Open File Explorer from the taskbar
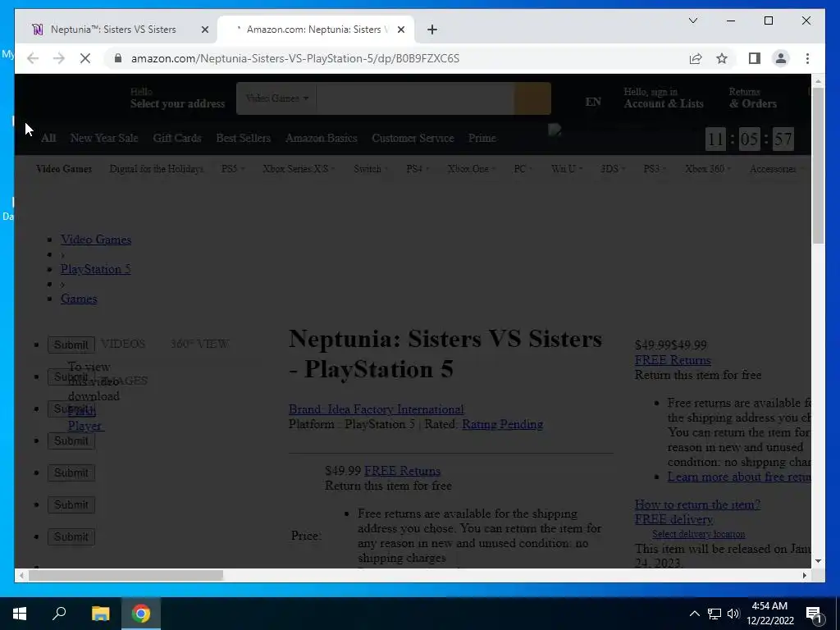840x630 pixels. click(x=100, y=614)
